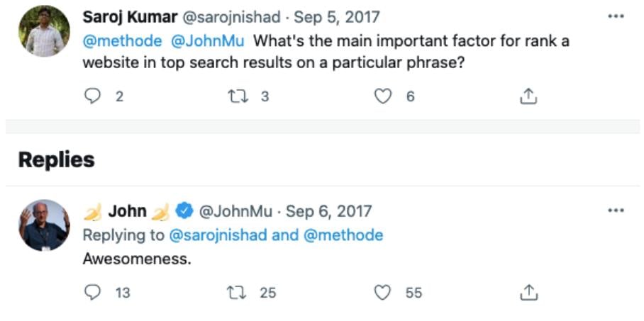Open more options on Saroj Kumar's tweet
The width and height of the screenshot is (644, 321).
click(x=616, y=17)
